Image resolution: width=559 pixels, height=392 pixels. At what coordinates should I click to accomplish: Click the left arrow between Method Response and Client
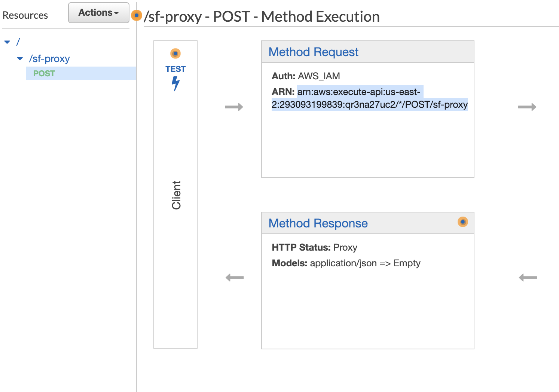point(235,278)
